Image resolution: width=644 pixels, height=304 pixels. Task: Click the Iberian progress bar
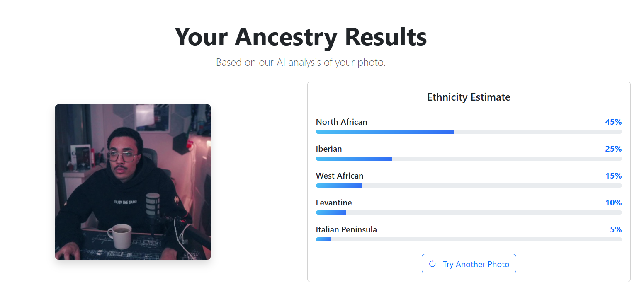click(x=469, y=159)
